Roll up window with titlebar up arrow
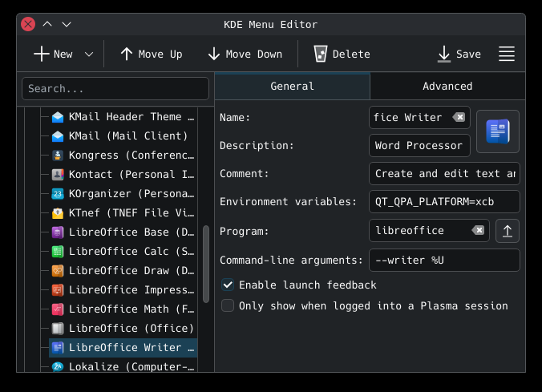 coord(47,25)
